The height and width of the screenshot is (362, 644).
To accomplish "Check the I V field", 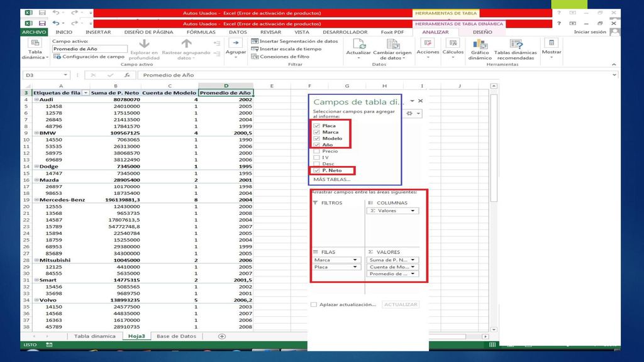I will click(317, 157).
